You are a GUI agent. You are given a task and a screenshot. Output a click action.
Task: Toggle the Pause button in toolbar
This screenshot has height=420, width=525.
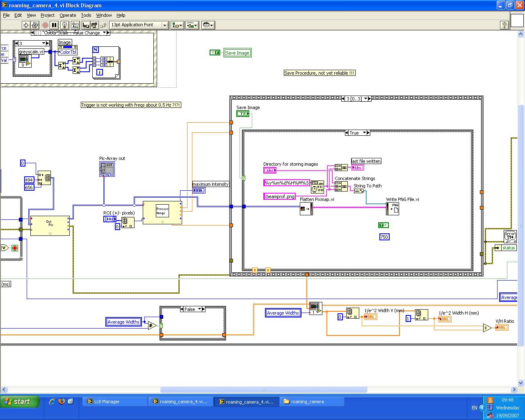click(x=54, y=25)
